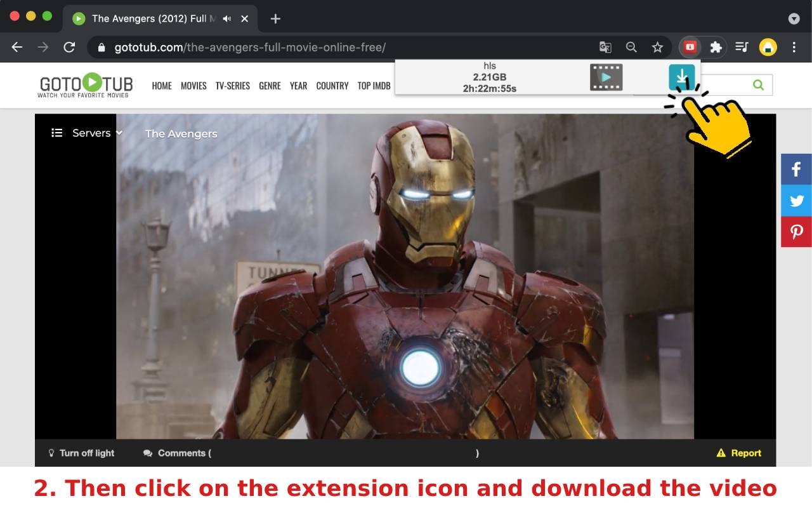Share the movie on Facebook
Viewport: 812px width, 508px height.
click(x=796, y=170)
